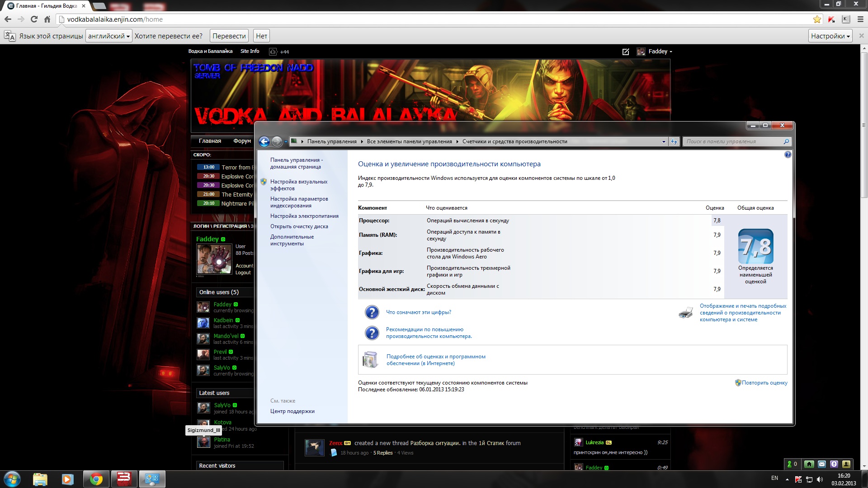Click Нет to decline translation
Screen dimensions: 868x488
[261, 36]
